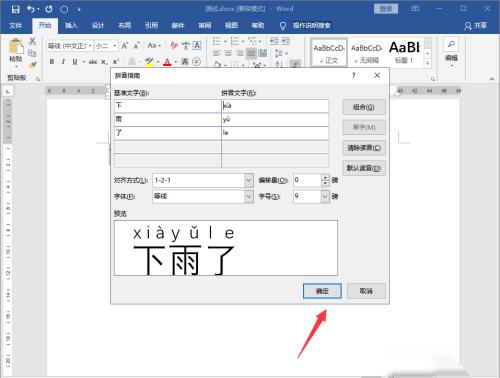
Task: Select the Format Painter brush
Action: pyautogui.click(x=32, y=65)
